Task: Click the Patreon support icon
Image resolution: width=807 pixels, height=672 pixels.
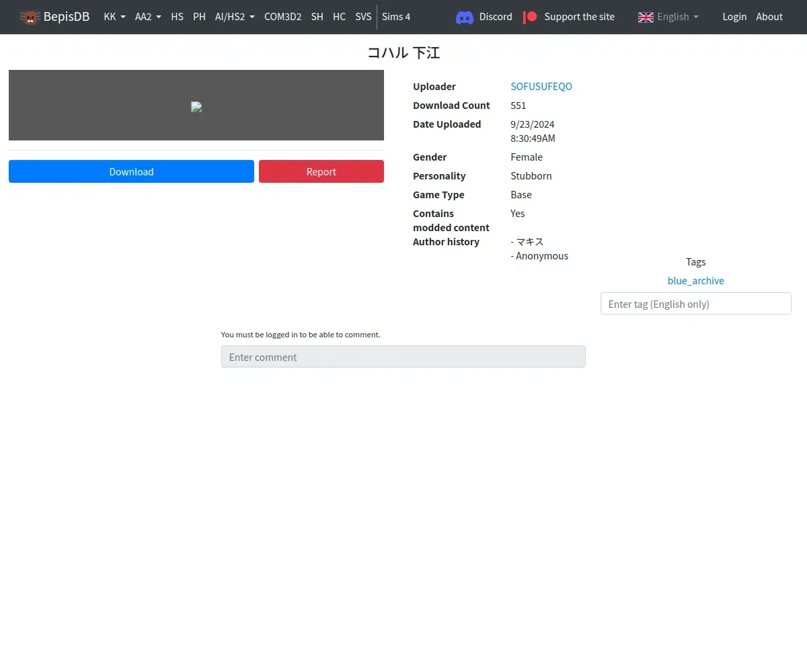Action: pyautogui.click(x=531, y=17)
